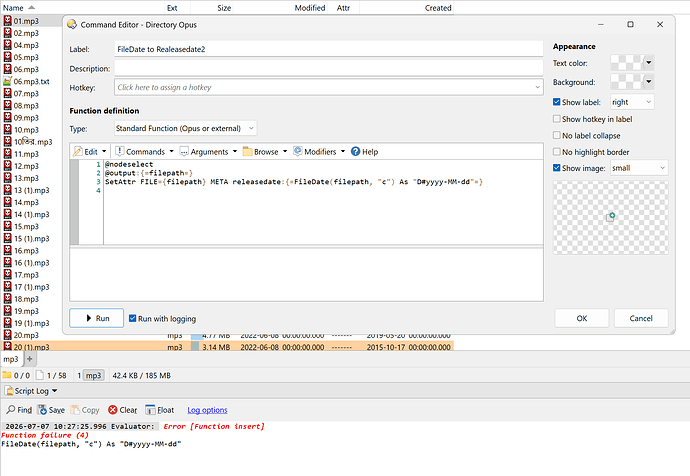The width and height of the screenshot is (690, 476).
Task: Open the Log options link
Action: (x=207, y=410)
